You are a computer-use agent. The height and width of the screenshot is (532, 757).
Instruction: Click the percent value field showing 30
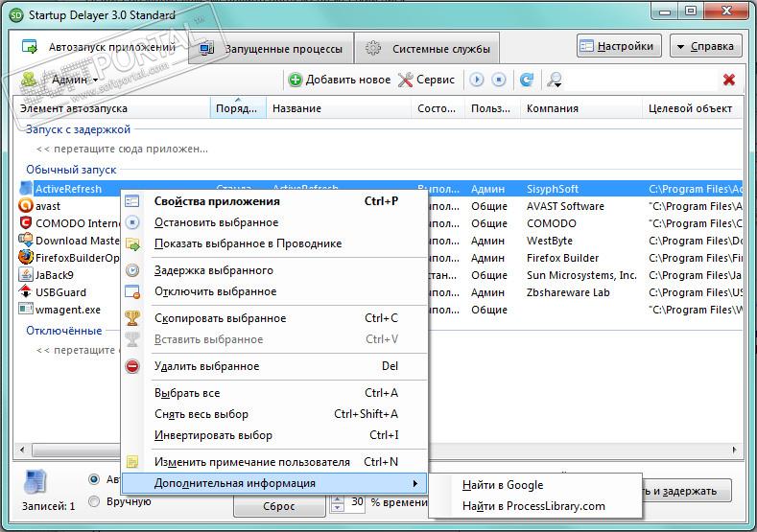[355, 502]
